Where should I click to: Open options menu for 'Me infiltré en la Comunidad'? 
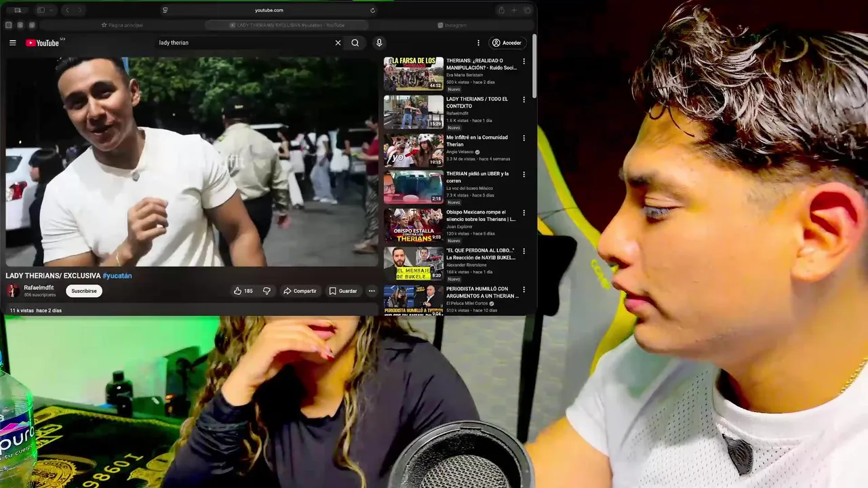click(524, 138)
